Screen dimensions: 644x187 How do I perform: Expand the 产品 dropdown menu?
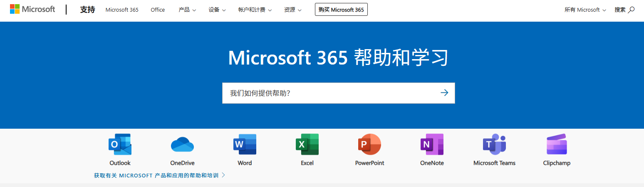(187, 10)
